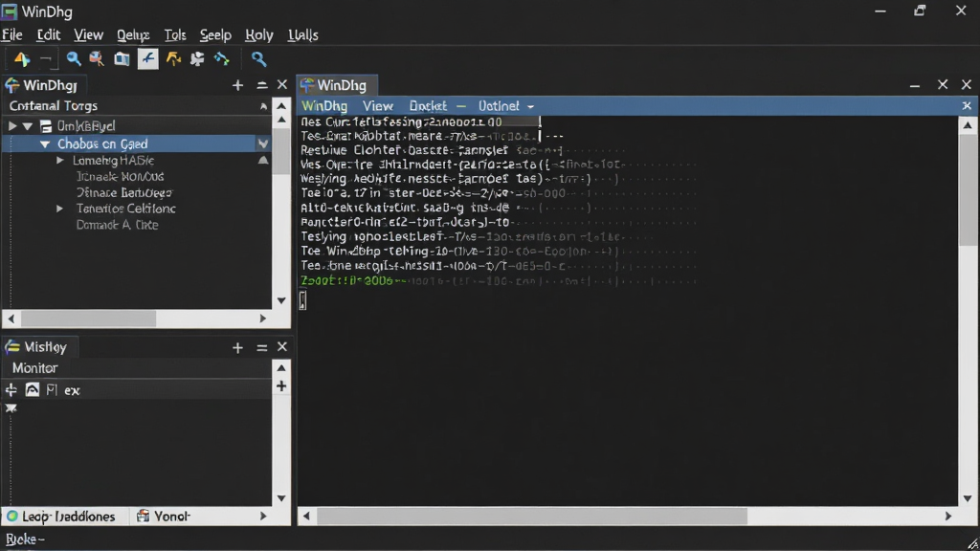Viewport: 980px width, 551px height.
Task: Click the blue magnifier search toolbar icon
Action: [x=73, y=58]
